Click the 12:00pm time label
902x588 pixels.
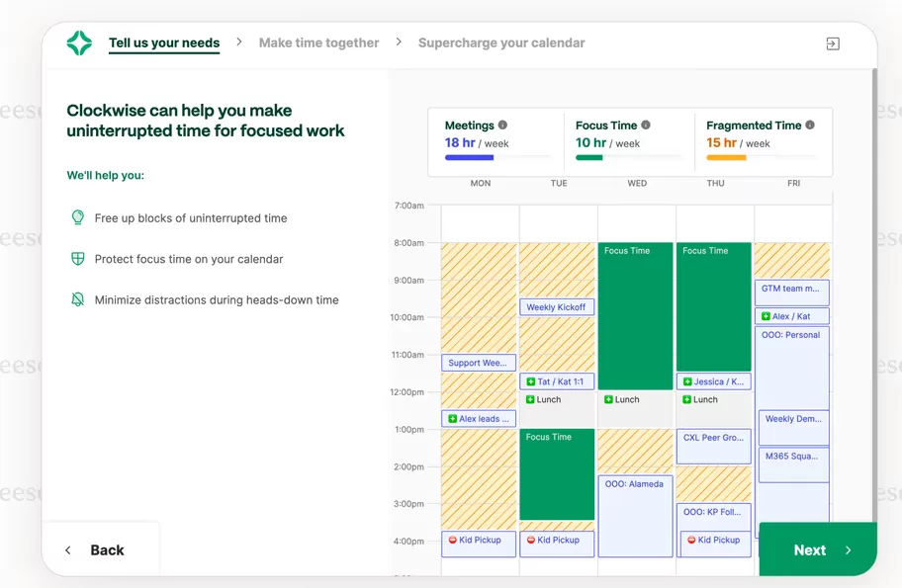click(406, 392)
